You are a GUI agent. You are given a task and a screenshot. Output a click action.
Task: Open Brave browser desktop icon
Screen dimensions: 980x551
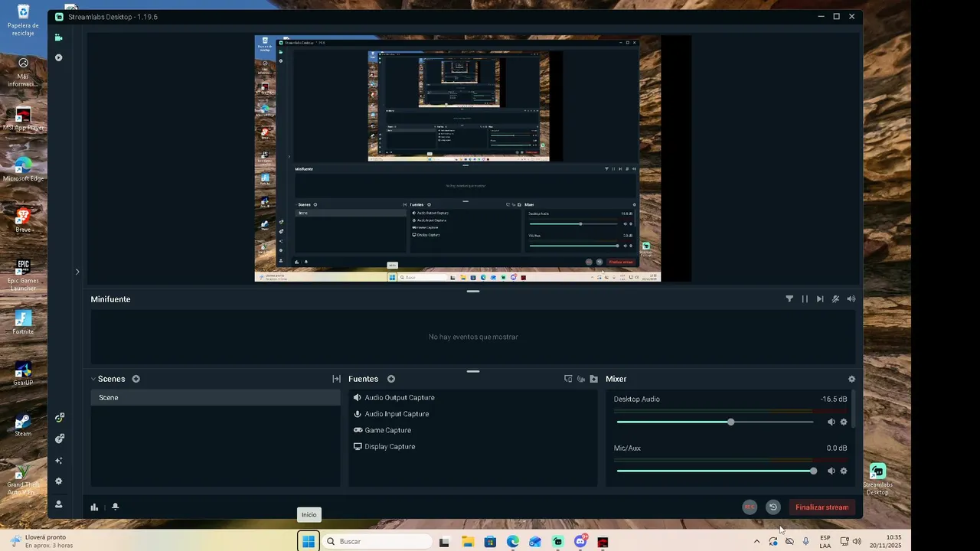click(x=23, y=221)
